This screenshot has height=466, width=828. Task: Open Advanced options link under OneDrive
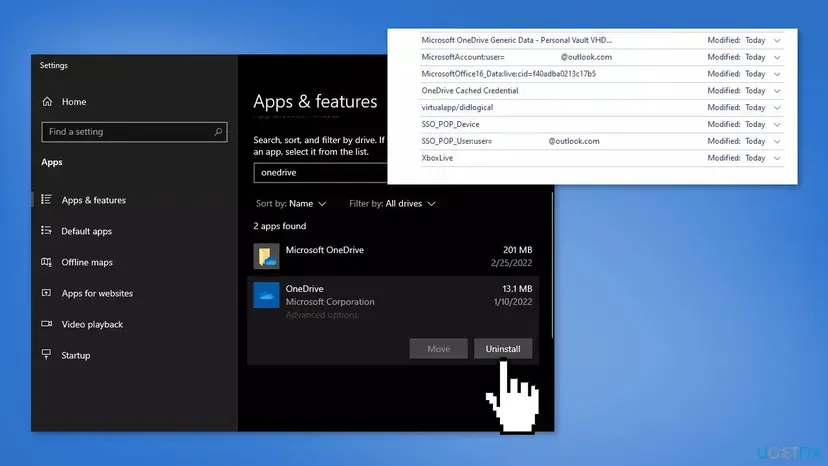click(322, 315)
